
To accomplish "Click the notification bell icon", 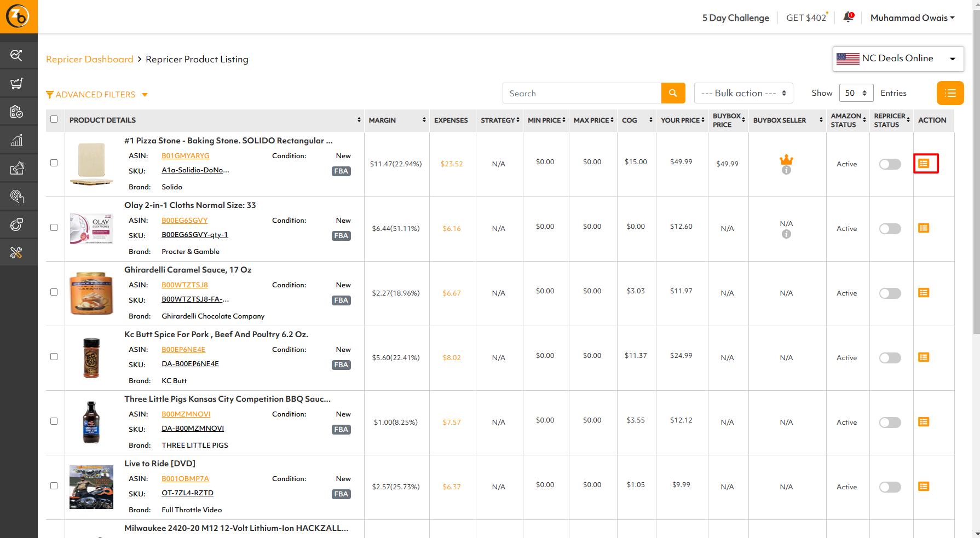I will tap(848, 17).
